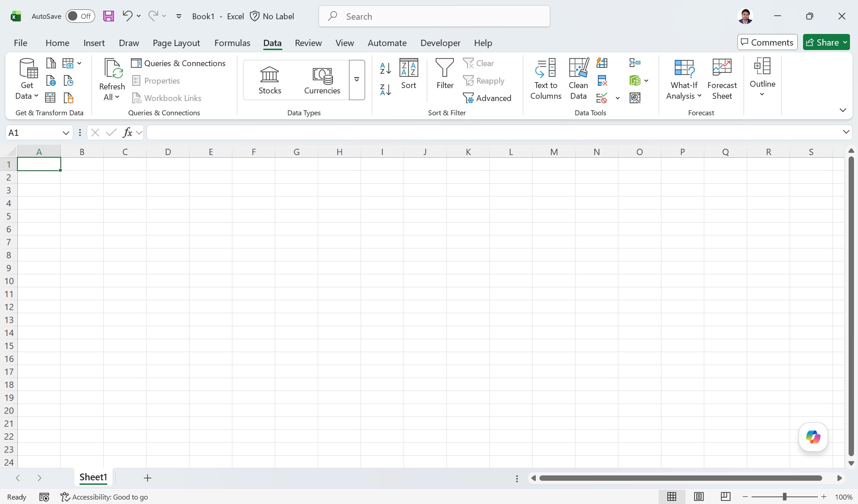This screenshot has width=858, height=504.
Task: Toggle the Filter funnel
Action: [445, 74]
